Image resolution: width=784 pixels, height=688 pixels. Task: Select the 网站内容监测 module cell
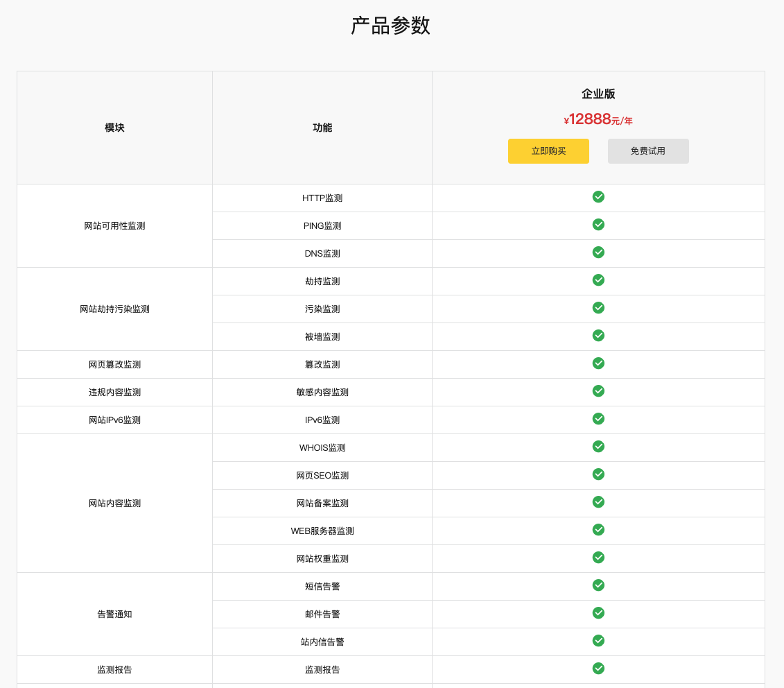[x=114, y=504]
